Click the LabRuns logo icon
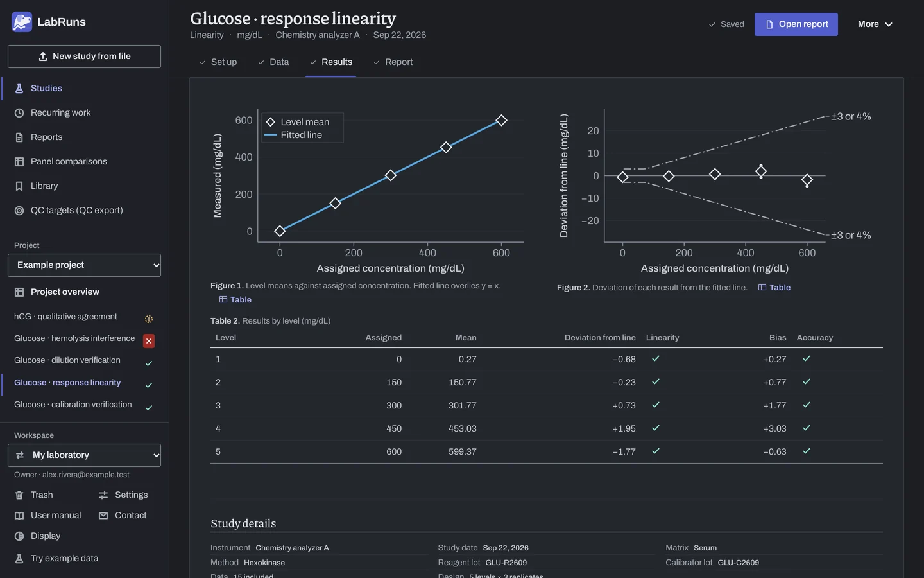This screenshot has width=924, height=578. pos(22,22)
